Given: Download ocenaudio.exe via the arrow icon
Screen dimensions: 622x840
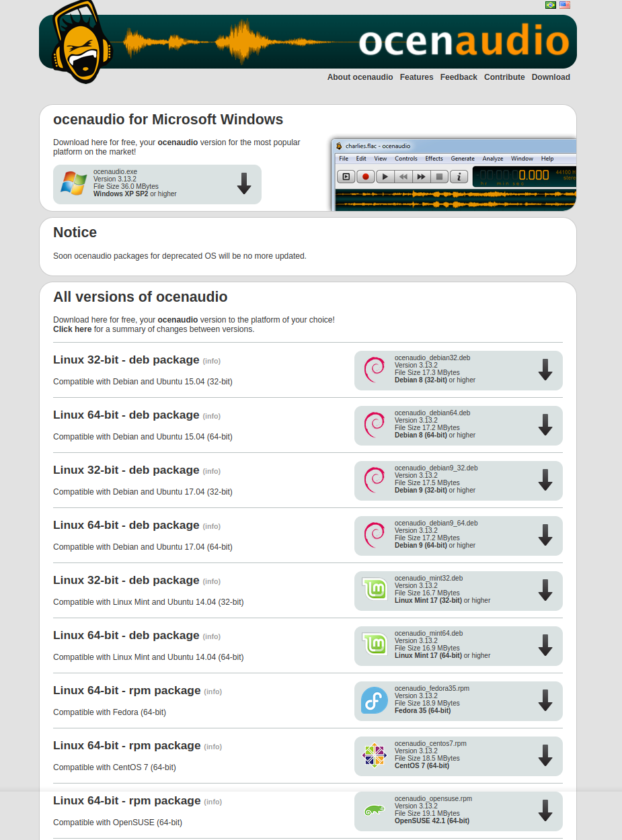Looking at the screenshot, I should click(x=244, y=183).
